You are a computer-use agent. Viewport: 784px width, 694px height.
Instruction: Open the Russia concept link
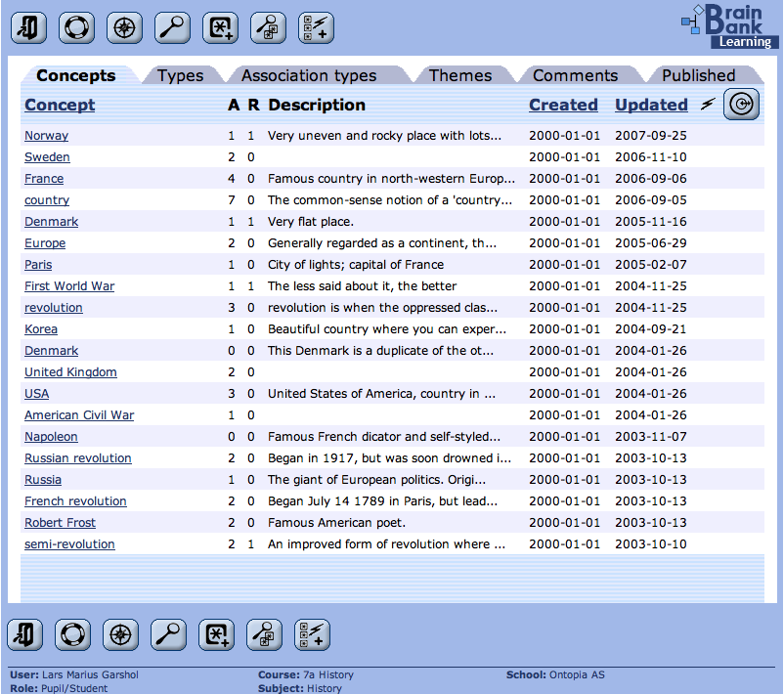coord(43,480)
